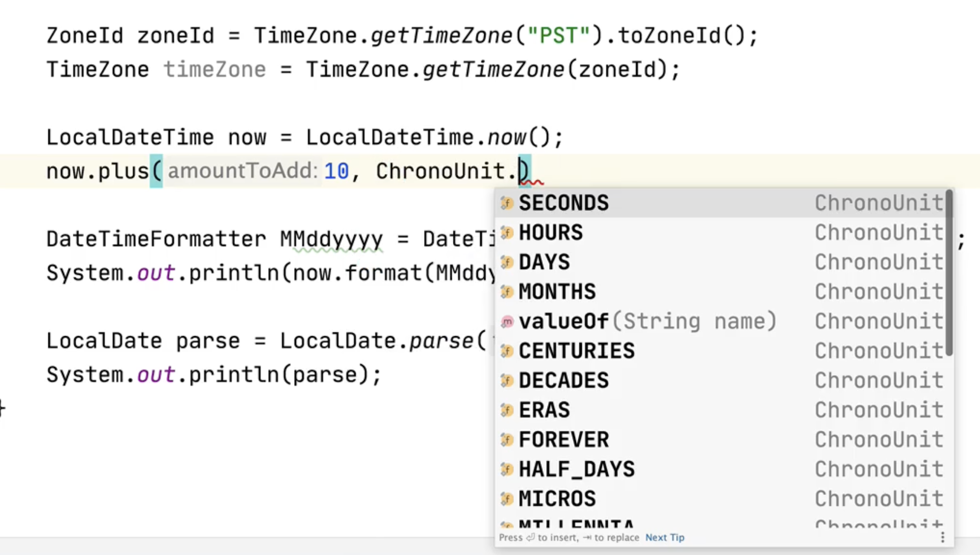
Task: Place the cursor on the "PST" string literal
Action: [x=558, y=36]
